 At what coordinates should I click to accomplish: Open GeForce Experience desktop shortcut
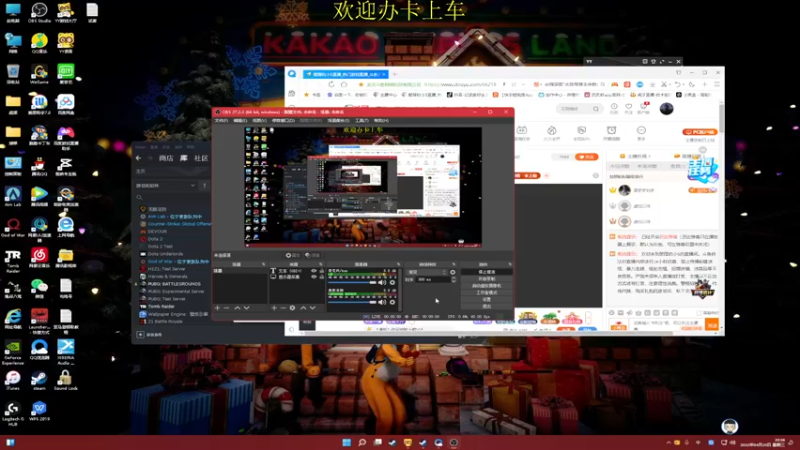13,352
